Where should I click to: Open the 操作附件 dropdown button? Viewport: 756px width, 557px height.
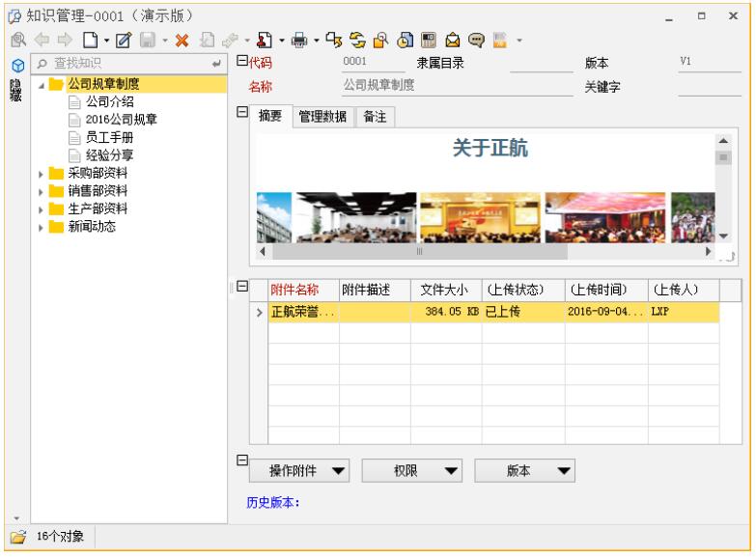(300, 470)
